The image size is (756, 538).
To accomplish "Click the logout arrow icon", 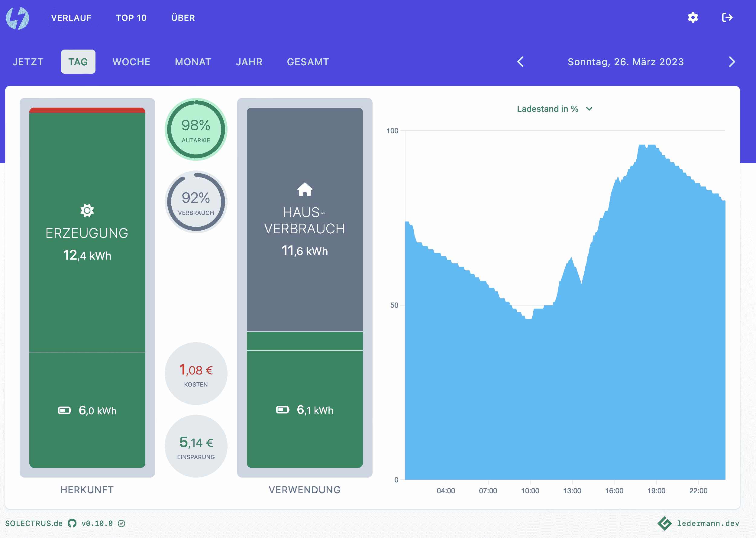I will (727, 18).
